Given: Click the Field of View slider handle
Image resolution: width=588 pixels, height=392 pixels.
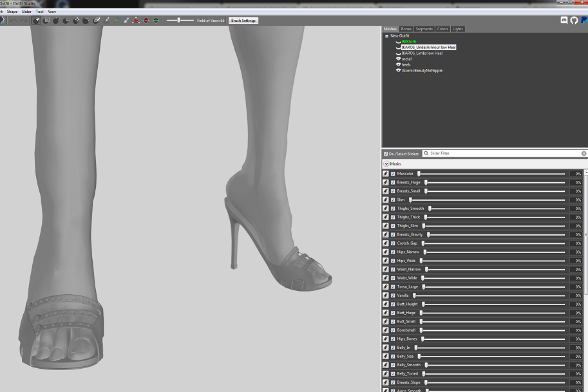Looking at the screenshot, I should tap(179, 20).
